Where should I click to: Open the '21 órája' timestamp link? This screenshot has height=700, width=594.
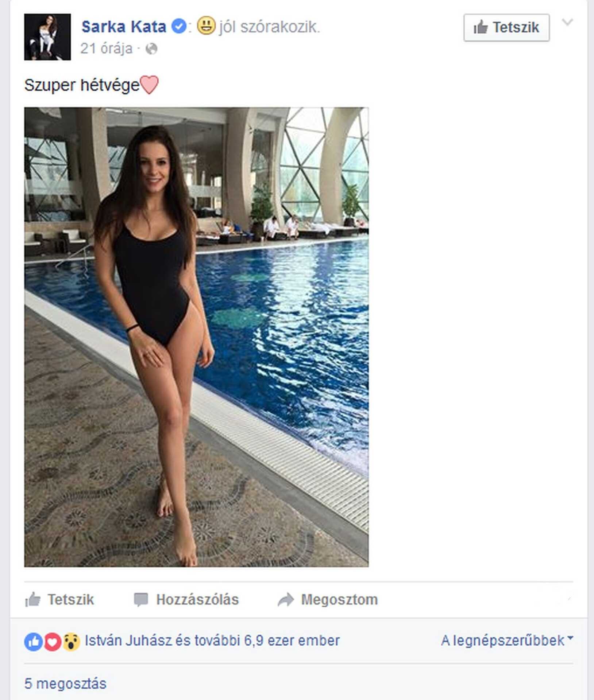click(107, 48)
